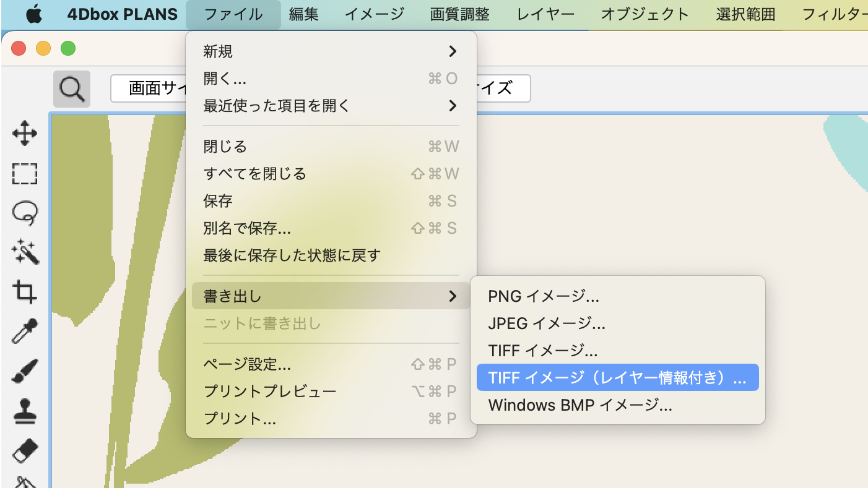The width and height of the screenshot is (868, 488).
Task: Click the 画面サイズ button
Action: [149, 88]
